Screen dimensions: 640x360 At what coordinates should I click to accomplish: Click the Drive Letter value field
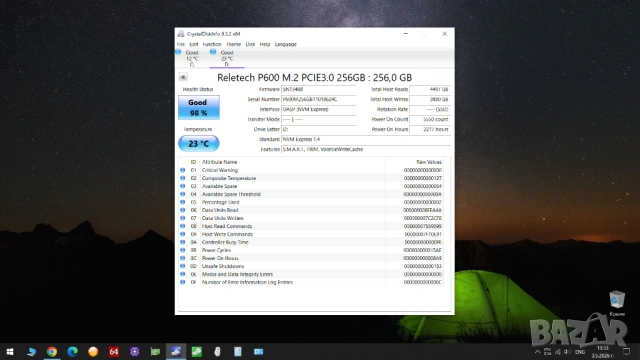click(x=319, y=129)
